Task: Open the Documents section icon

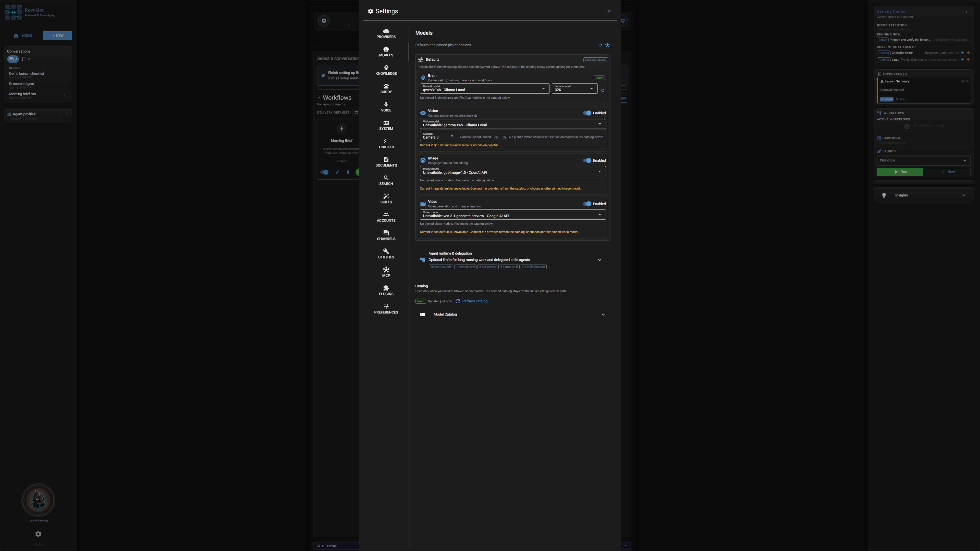Action: [x=386, y=159]
